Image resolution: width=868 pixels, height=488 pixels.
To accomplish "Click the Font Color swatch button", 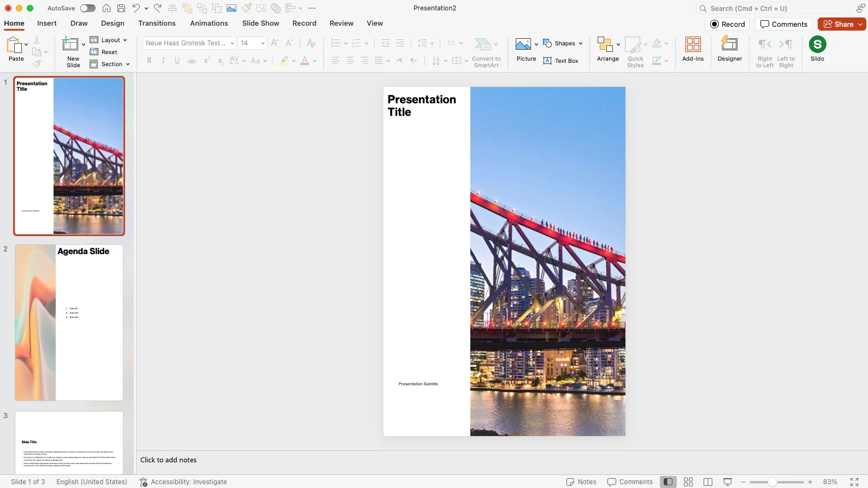I will [x=305, y=61].
